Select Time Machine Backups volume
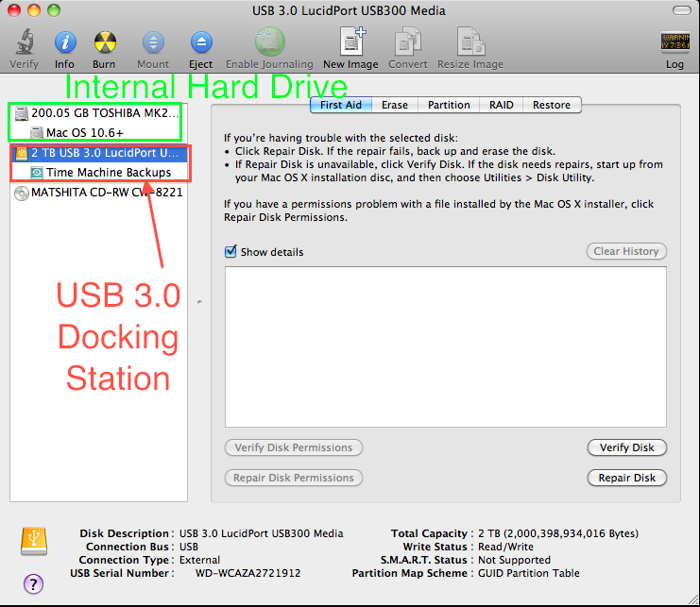700x607 pixels. (98, 173)
